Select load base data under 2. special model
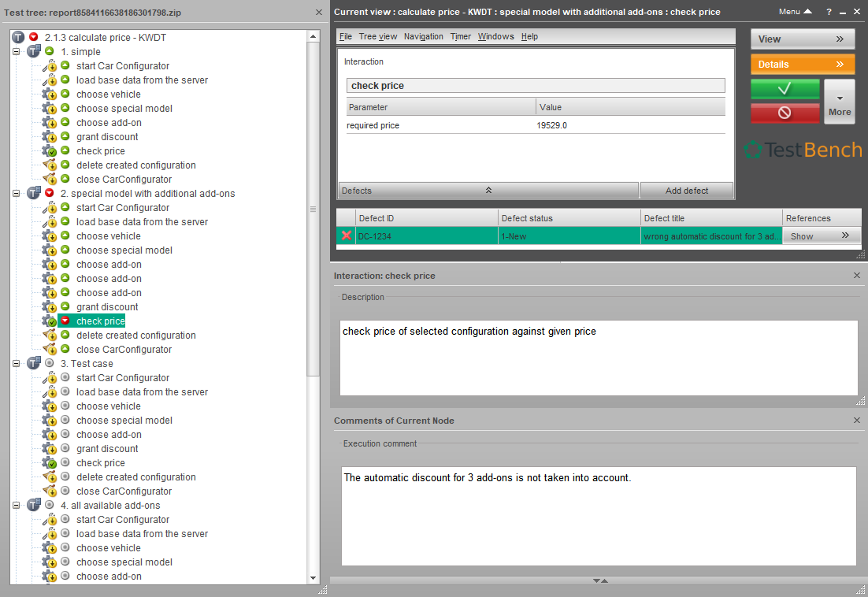 (142, 222)
